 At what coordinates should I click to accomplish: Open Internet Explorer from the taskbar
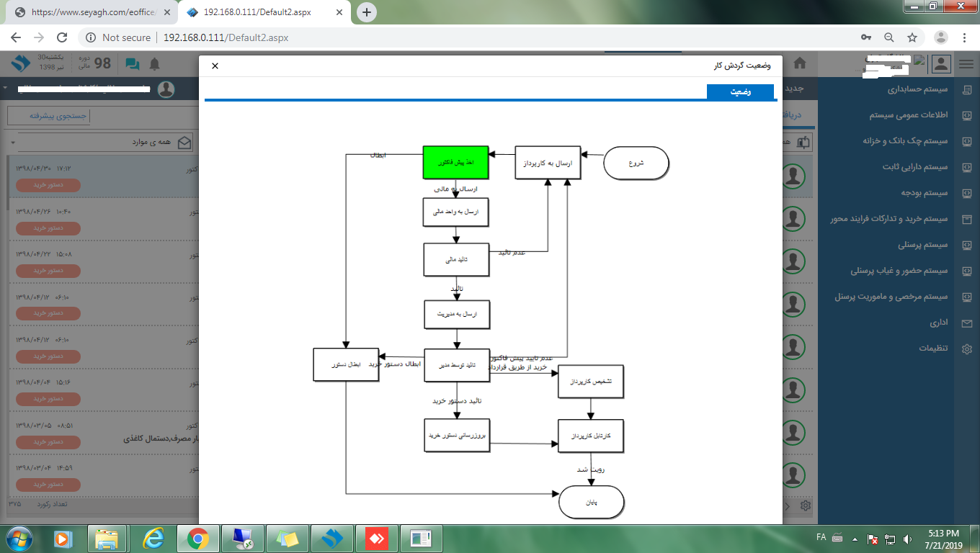point(153,538)
